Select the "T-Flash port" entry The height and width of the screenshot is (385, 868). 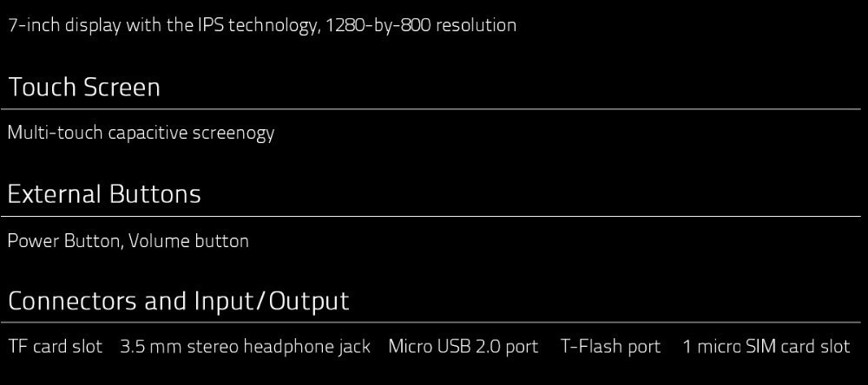610,347
